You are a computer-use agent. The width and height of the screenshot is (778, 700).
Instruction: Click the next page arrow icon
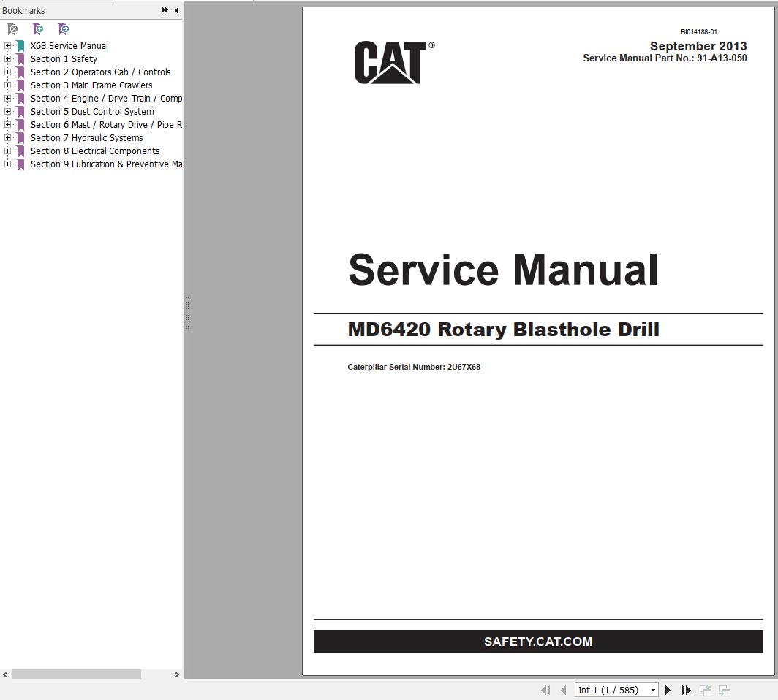coord(668,690)
